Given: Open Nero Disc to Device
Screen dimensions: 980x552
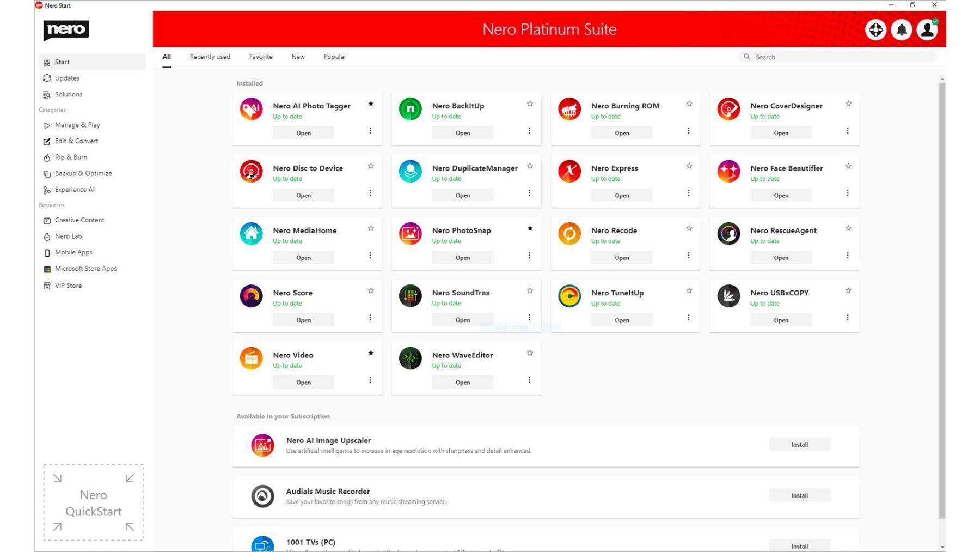Looking at the screenshot, I should [x=304, y=195].
